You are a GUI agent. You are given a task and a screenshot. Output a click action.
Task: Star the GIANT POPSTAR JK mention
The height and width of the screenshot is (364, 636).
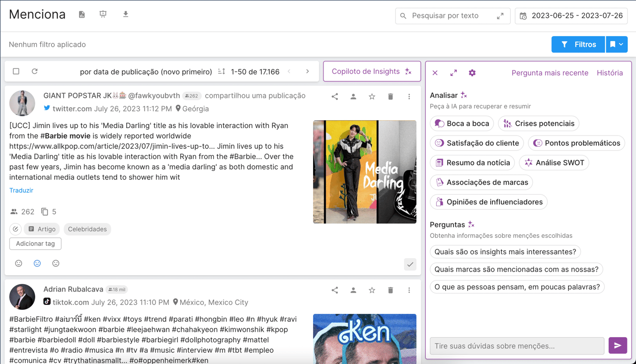point(372,97)
